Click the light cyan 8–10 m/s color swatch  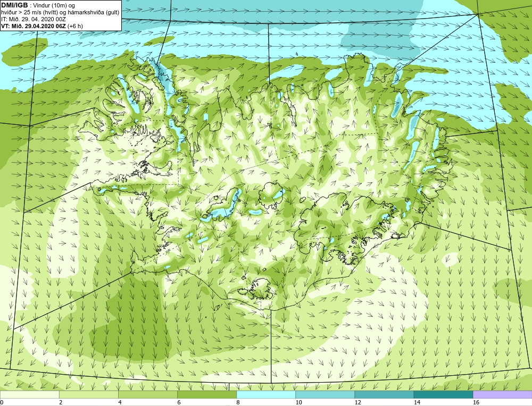coord(266,394)
